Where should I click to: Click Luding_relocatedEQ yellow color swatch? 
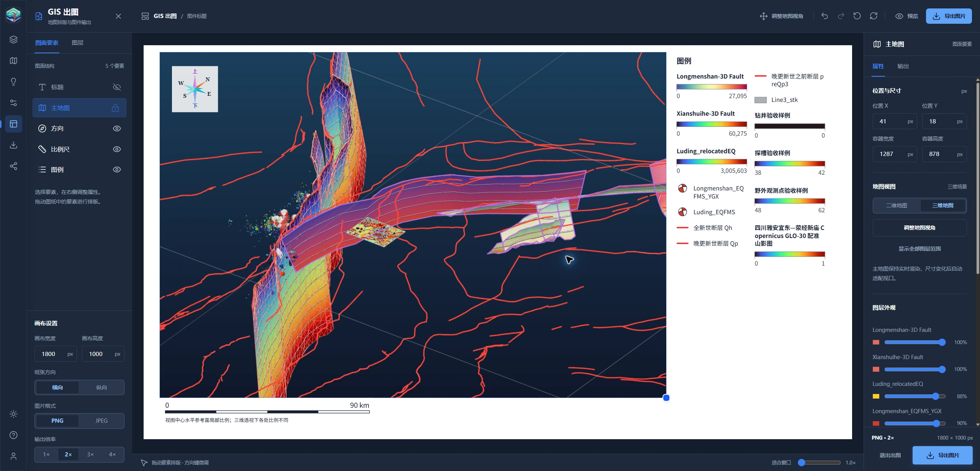(876, 396)
